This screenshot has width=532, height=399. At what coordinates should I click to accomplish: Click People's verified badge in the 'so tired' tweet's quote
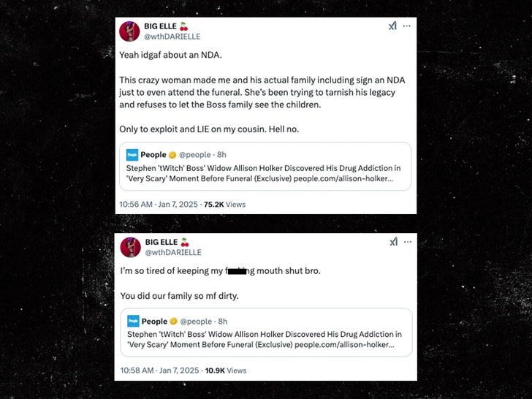click(x=172, y=322)
